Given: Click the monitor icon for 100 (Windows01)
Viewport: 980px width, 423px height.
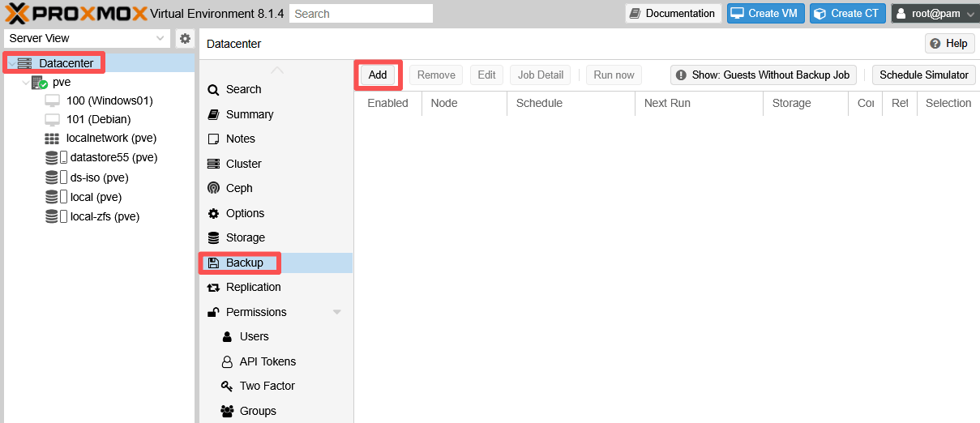Looking at the screenshot, I should (x=53, y=100).
